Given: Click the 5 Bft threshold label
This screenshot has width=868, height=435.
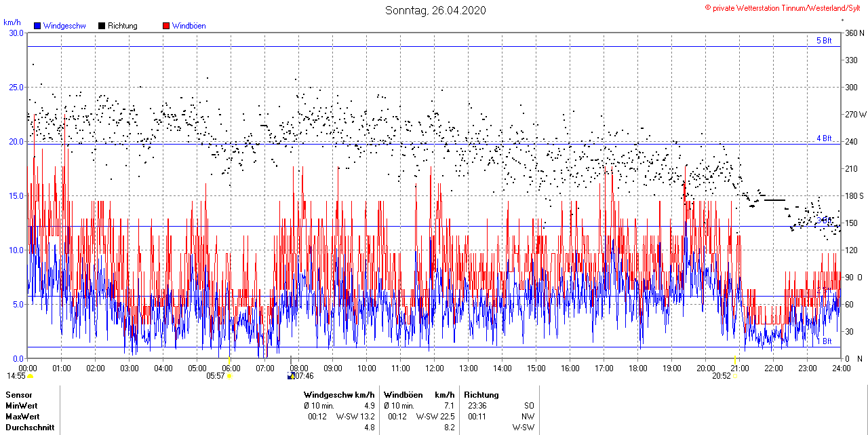Looking at the screenshot, I should 824,41.
